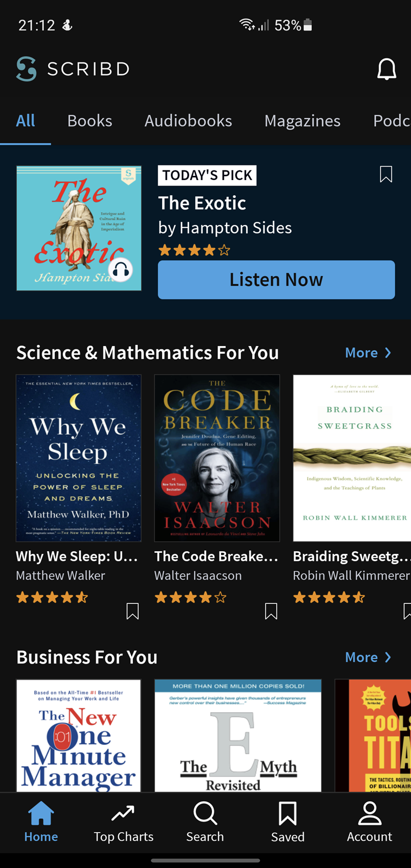This screenshot has height=868, width=411.
Task: Expand More for Science & Mathematics For You
Action: click(368, 353)
